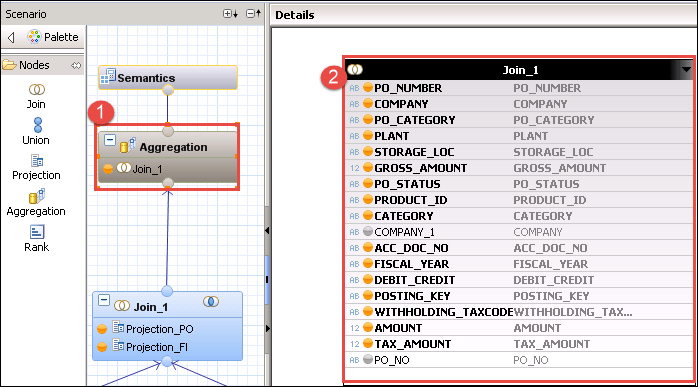Click the Palette color icon
Viewport: 698px width, 387px height.
pos(34,37)
